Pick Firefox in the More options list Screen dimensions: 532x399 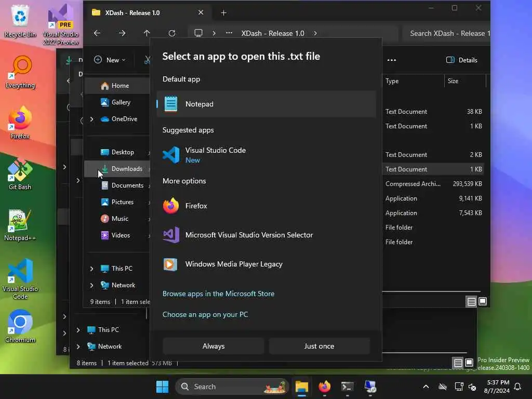point(267,206)
